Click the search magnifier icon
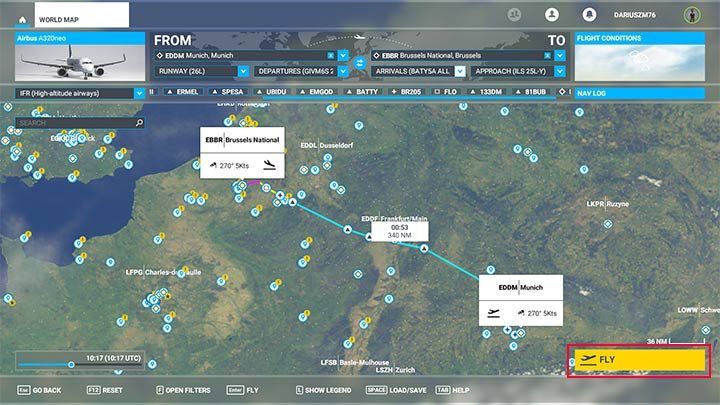The image size is (720, 405). tap(140, 123)
